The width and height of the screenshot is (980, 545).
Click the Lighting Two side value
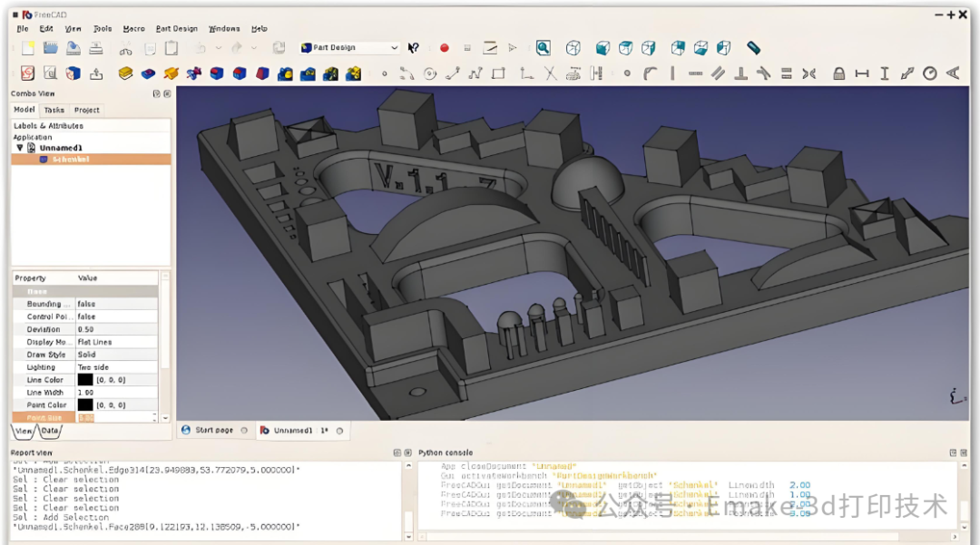(x=116, y=367)
